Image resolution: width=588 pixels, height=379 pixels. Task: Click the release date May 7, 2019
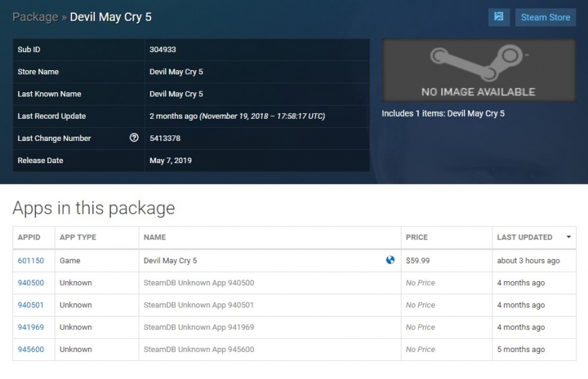tap(171, 160)
